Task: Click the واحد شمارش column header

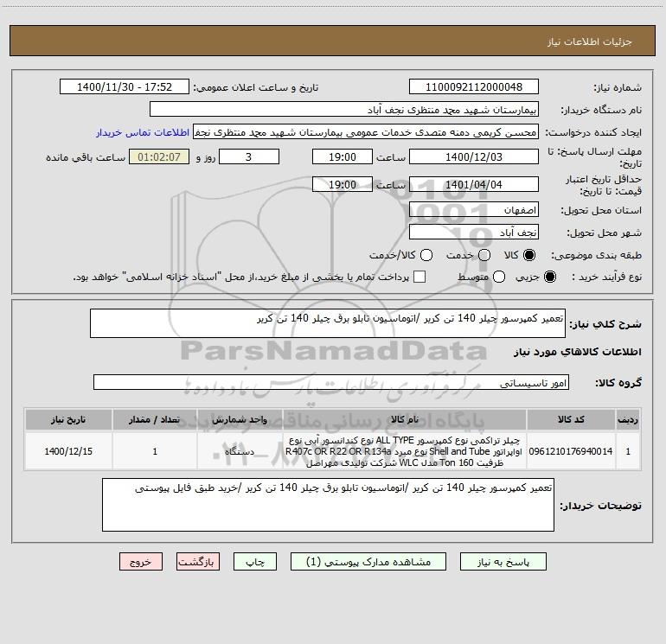Action: 240,420
